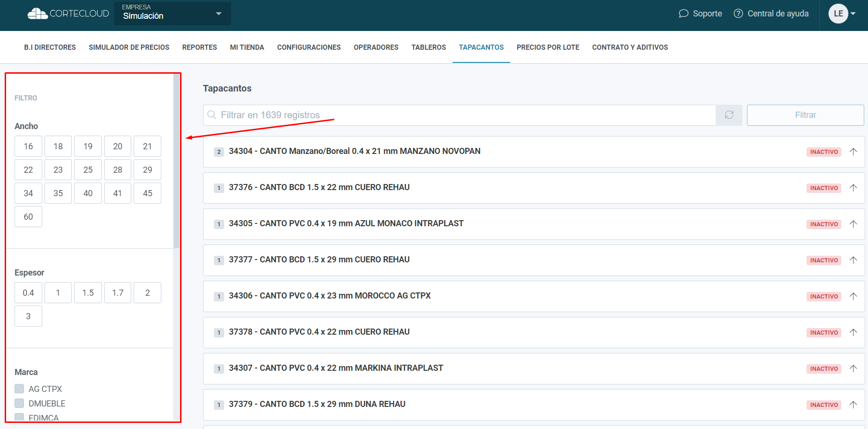868x429 pixels.
Task: Click INACTIVO badge on row 37376
Action: point(824,188)
